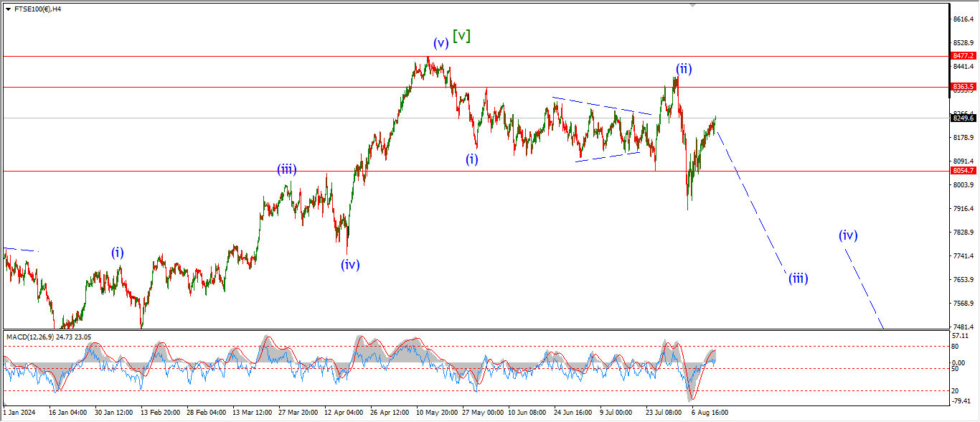
Task: Click the blue (v) label at the peak
Action: (x=440, y=43)
